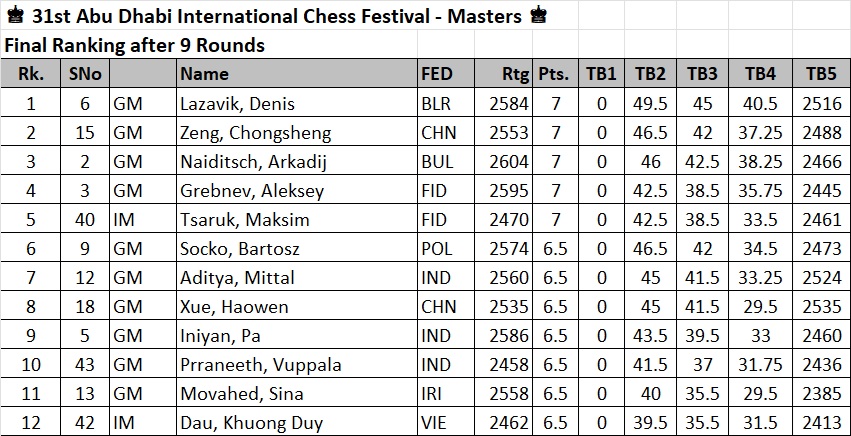Select the TB5 column header
851x436 pixels.
821,73
